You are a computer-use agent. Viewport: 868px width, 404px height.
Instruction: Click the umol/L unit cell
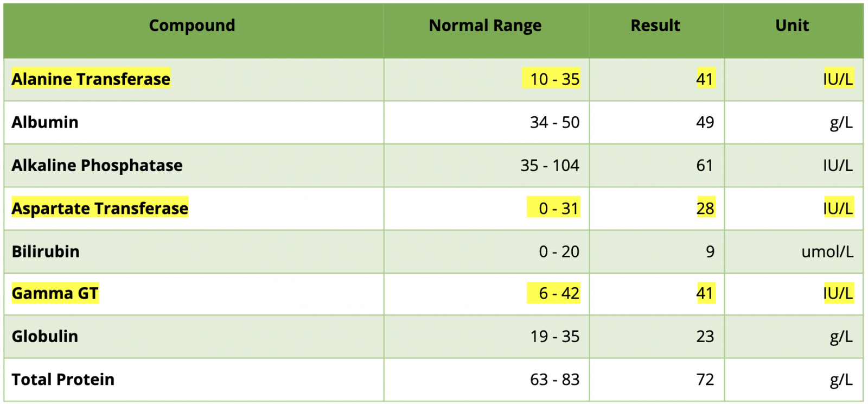(x=827, y=251)
